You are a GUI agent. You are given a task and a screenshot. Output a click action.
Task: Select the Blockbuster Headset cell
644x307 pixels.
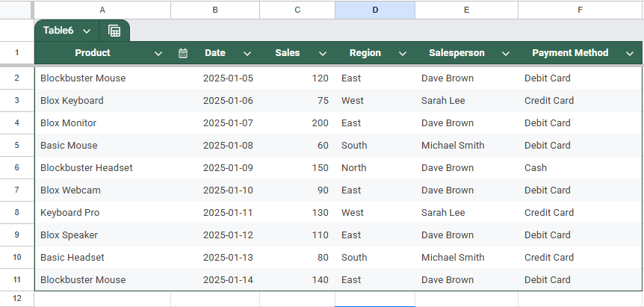pos(102,168)
